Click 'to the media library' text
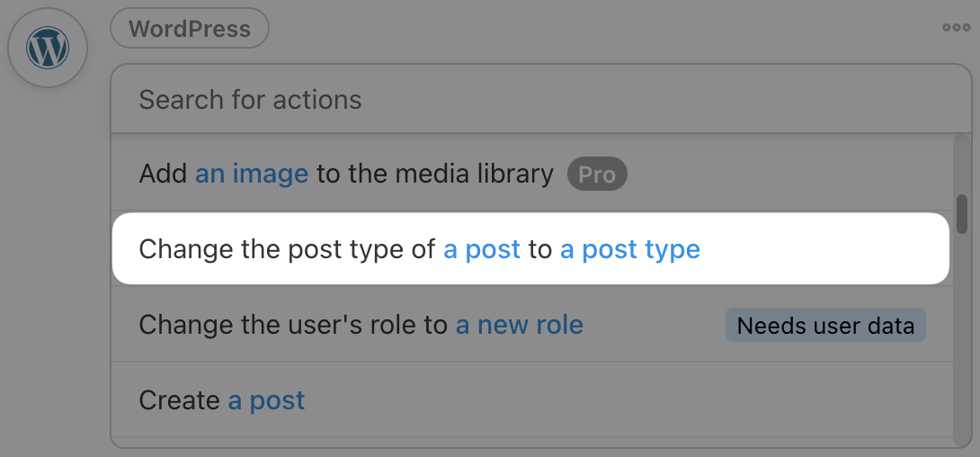The height and width of the screenshot is (457, 980). coord(435,174)
